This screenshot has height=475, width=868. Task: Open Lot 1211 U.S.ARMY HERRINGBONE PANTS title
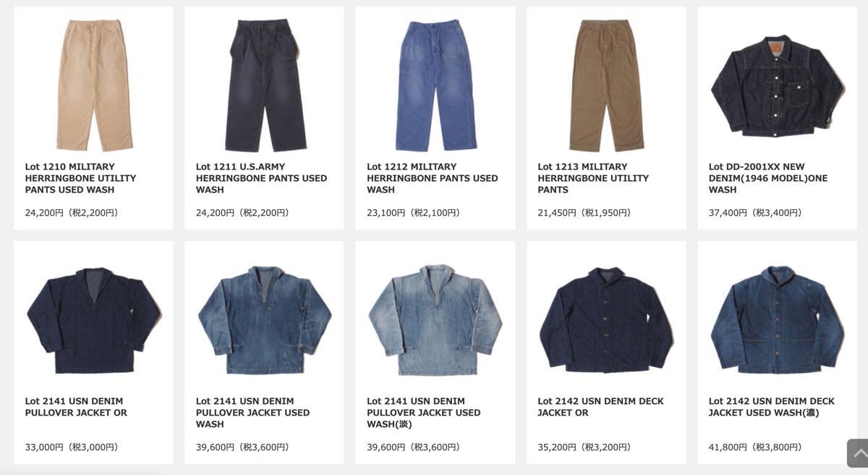(x=261, y=178)
